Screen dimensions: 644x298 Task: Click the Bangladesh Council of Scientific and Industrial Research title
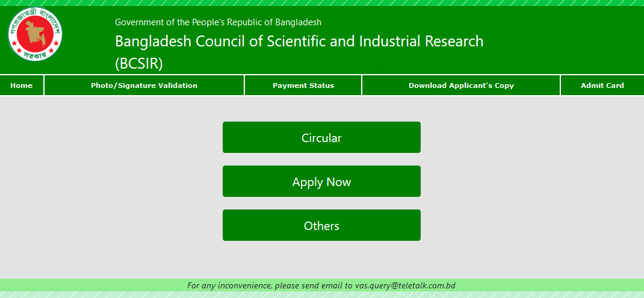(299, 52)
